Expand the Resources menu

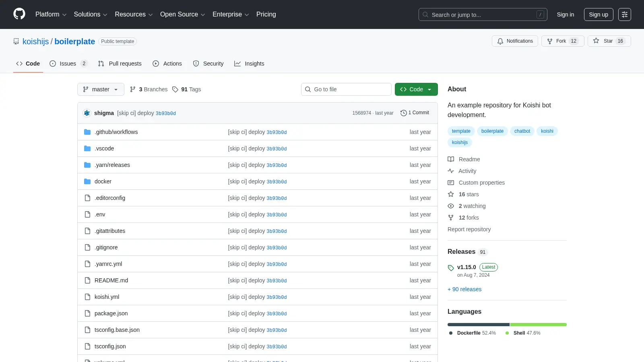(134, 14)
